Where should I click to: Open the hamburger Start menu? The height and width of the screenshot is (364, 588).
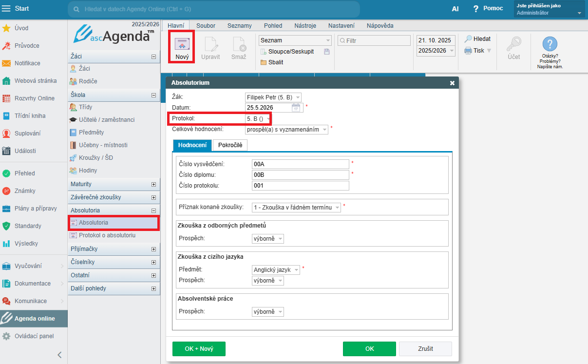point(6,9)
